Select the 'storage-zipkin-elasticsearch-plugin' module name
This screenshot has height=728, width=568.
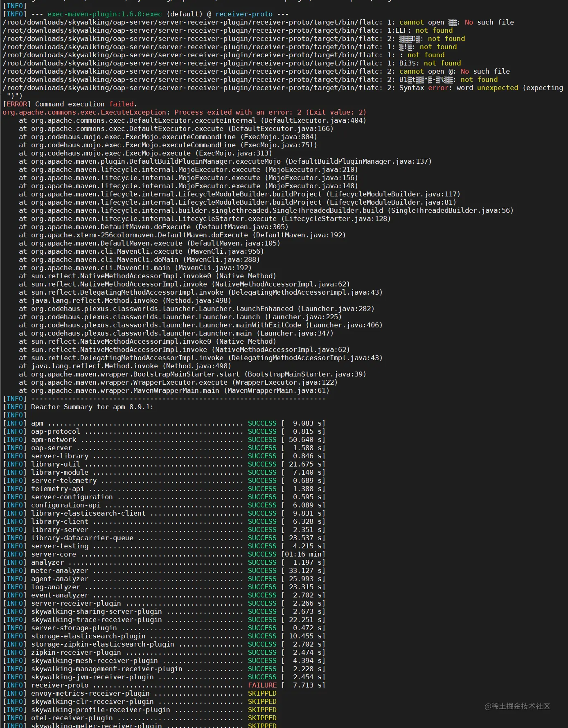click(x=103, y=644)
